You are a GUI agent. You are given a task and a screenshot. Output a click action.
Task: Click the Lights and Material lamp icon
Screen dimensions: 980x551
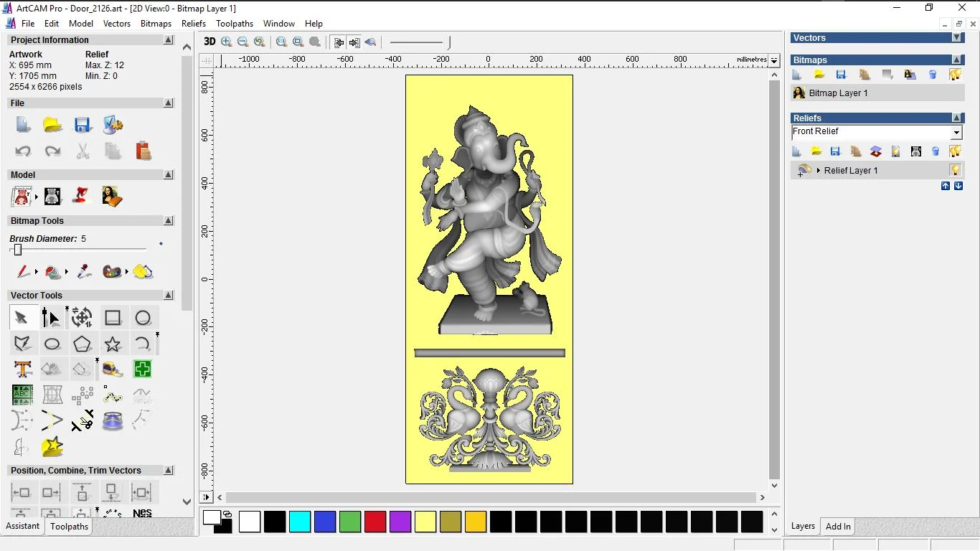(83, 196)
